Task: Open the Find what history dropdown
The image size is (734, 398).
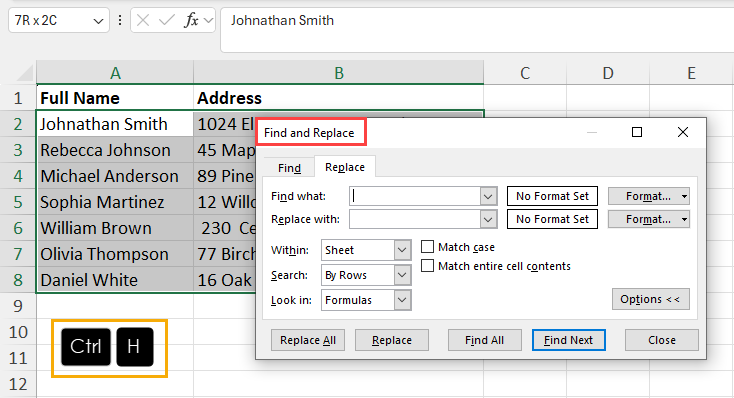Action: click(x=488, y=196)
